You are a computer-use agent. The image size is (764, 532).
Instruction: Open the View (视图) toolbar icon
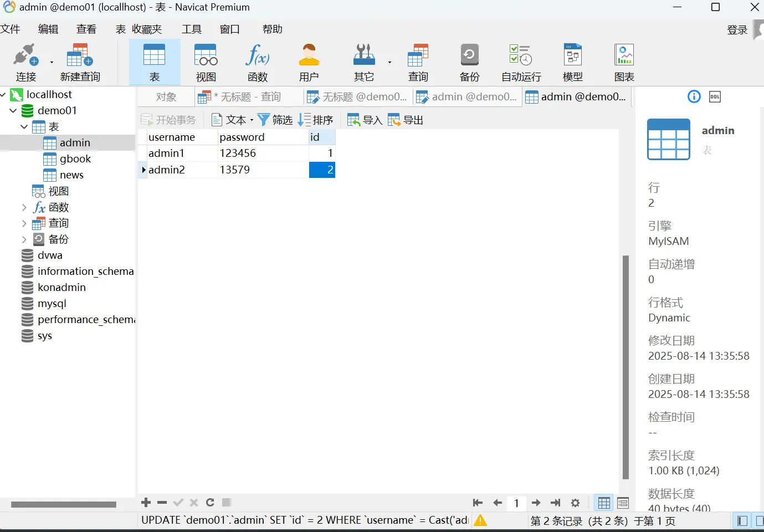point(206,62)
